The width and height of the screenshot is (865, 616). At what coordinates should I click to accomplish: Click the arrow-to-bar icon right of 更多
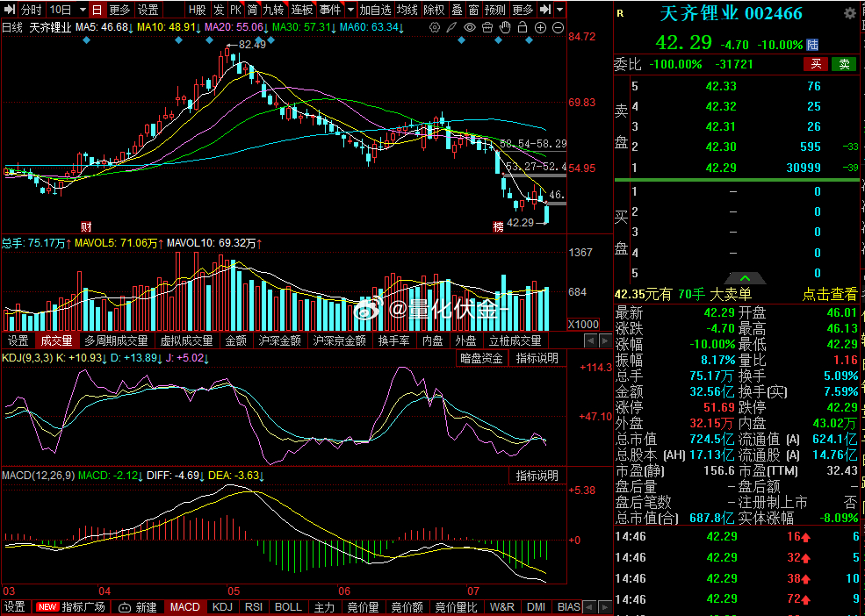pyautogui.click(x=544, y=10)
